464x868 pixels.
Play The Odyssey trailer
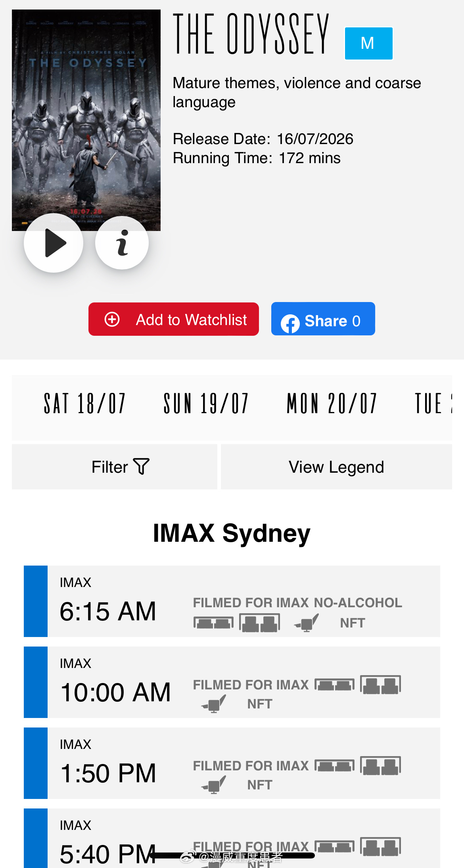(54, 243)
